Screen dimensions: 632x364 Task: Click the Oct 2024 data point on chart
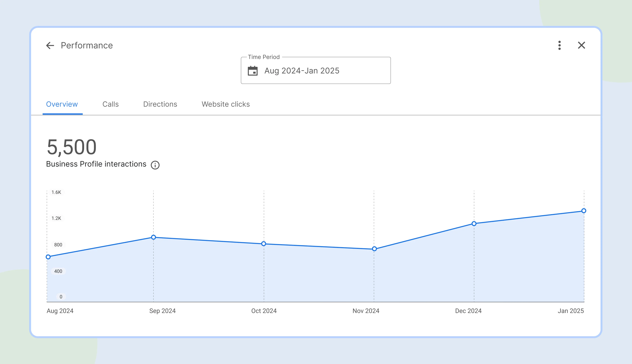[264, 244]
